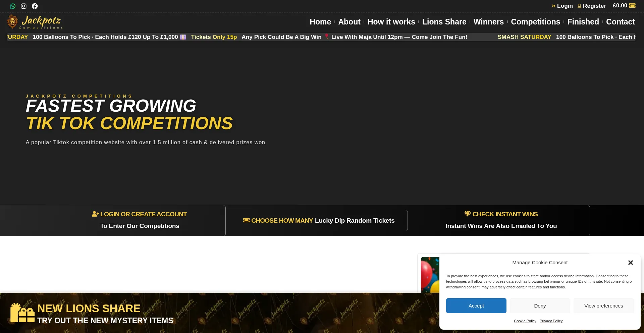Click the user-plus Login or Create Account icon
The image size is (644, 333).
[x=95, y=214]
